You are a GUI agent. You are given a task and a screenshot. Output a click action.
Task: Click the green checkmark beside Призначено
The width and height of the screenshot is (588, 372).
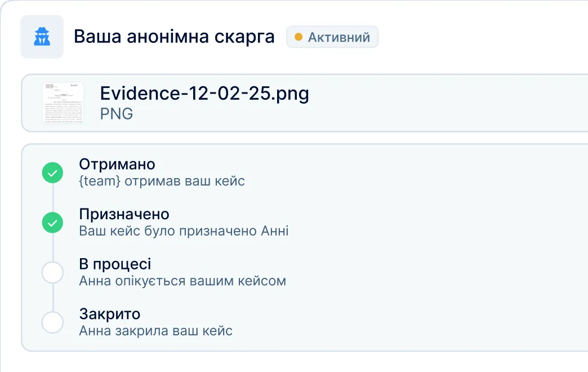(52, 223)
